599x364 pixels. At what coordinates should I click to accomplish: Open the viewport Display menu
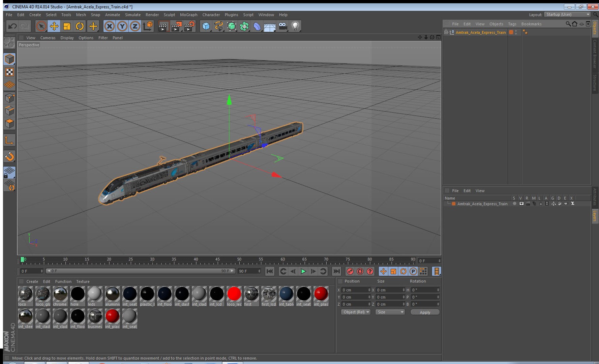67,38
